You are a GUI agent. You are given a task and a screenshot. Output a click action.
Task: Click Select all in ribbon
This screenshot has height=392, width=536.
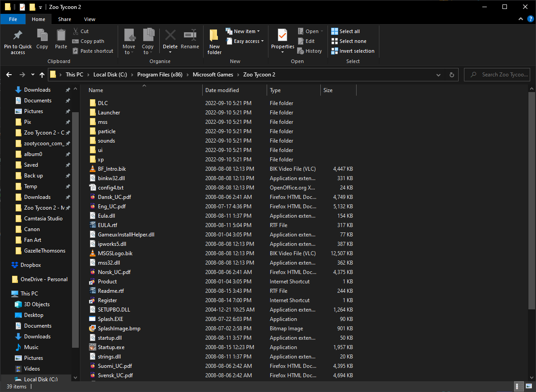pyautogui.click(x=345, y=31)
